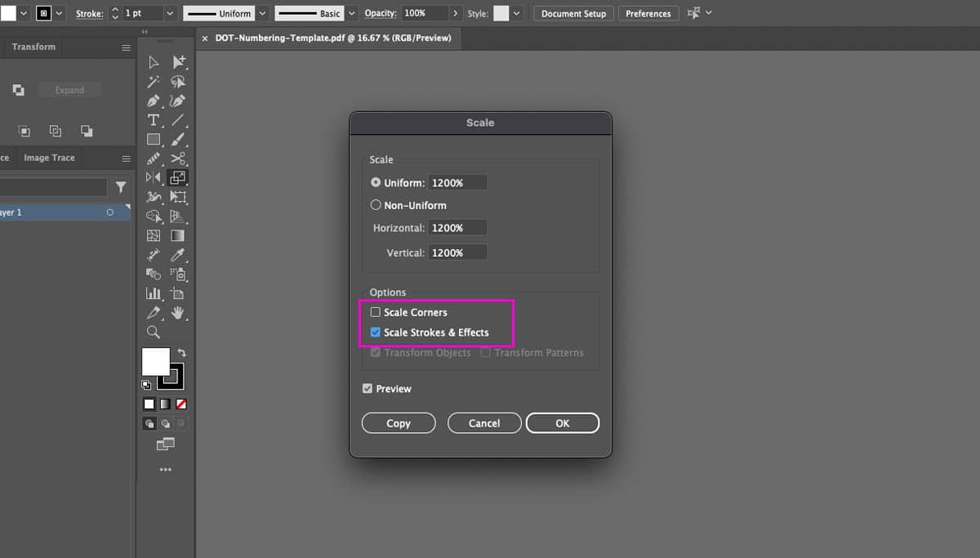Select the Paintbrush tool
Screen dimensions: 980x558
pyautogui.click(x=178, y=140)
